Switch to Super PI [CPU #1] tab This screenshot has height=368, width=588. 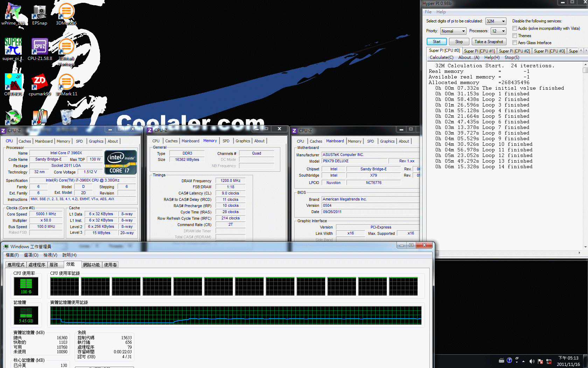(479, 51)
